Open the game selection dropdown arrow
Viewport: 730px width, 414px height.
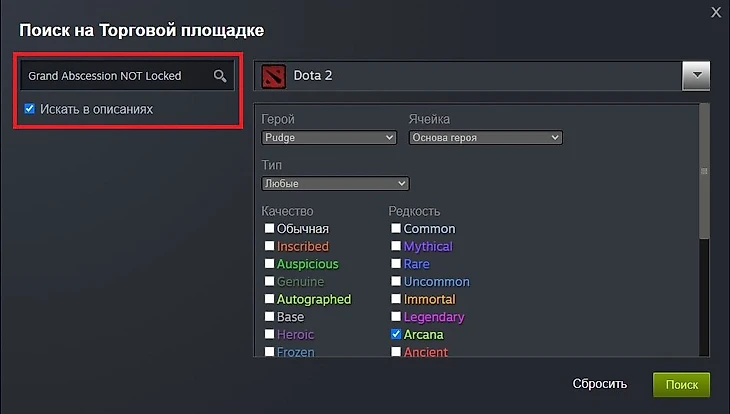(695, 76)
